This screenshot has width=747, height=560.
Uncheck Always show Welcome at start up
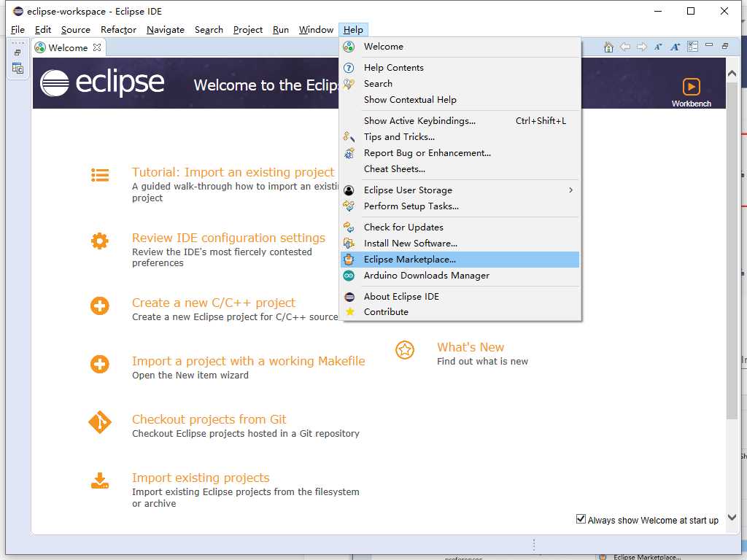(x=581, y=519)
